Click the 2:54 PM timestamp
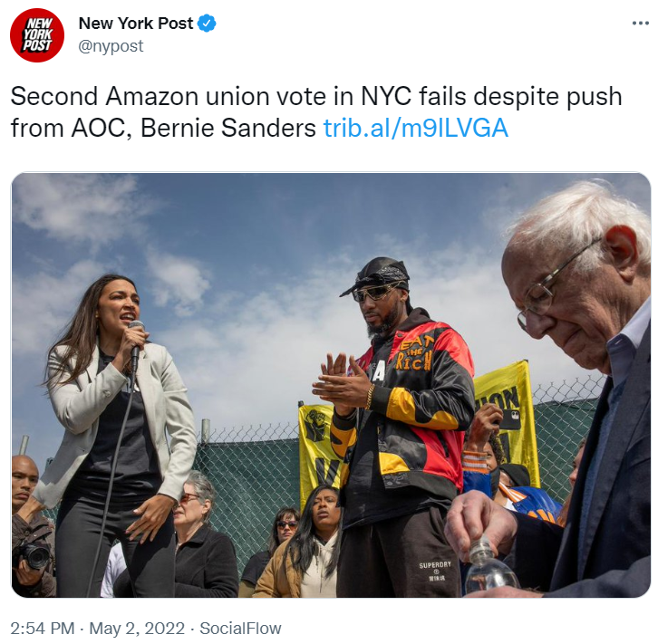 point(43,629)
